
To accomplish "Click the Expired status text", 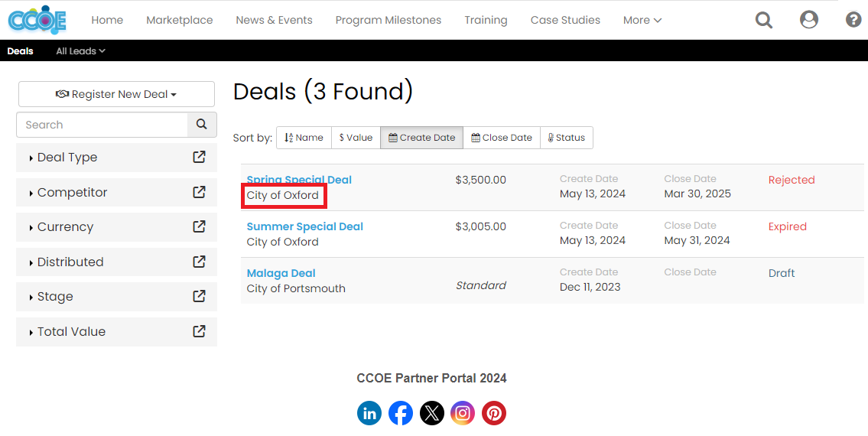I will tap(787, 226).
